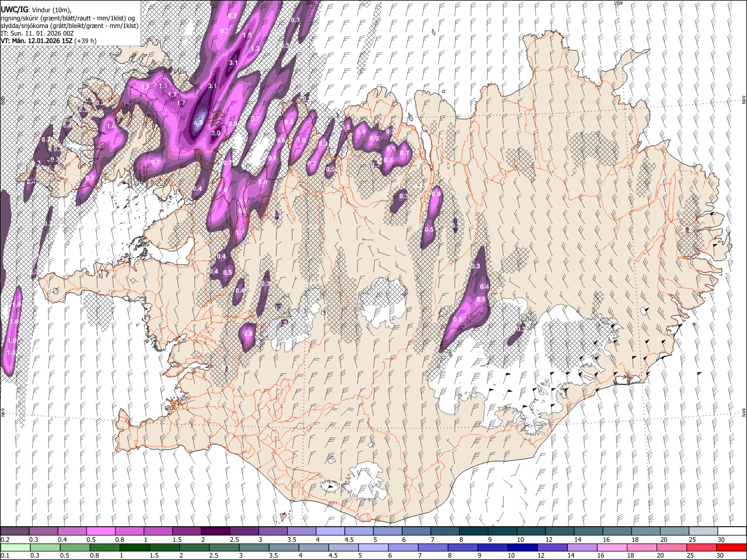Click the lower legend label 0.1
Image resolution: width=747 pixels, height=560 pixels.
(6, 555)
